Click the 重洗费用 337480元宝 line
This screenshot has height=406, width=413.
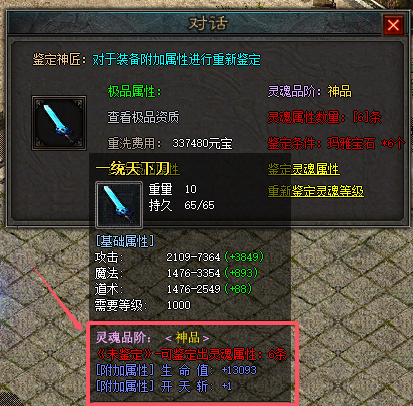170,143
